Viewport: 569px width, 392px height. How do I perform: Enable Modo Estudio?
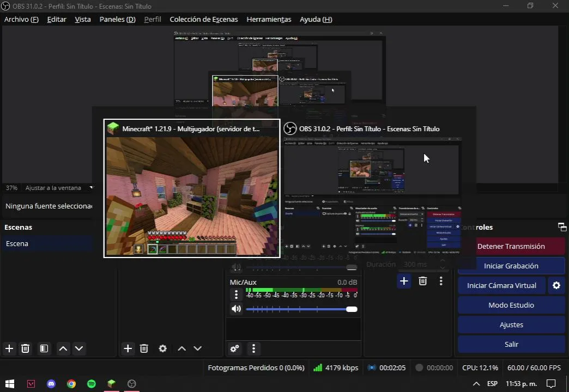click(511, 305)
